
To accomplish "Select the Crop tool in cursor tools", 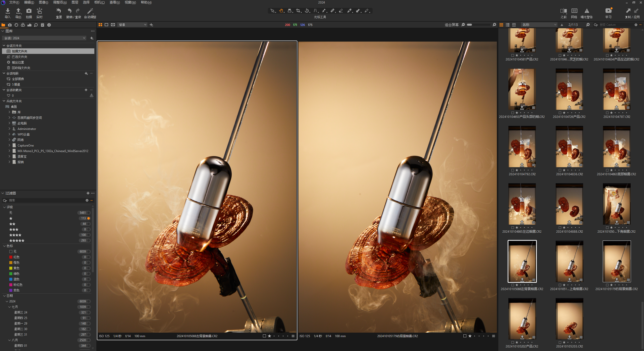I will tap(298, 11).
